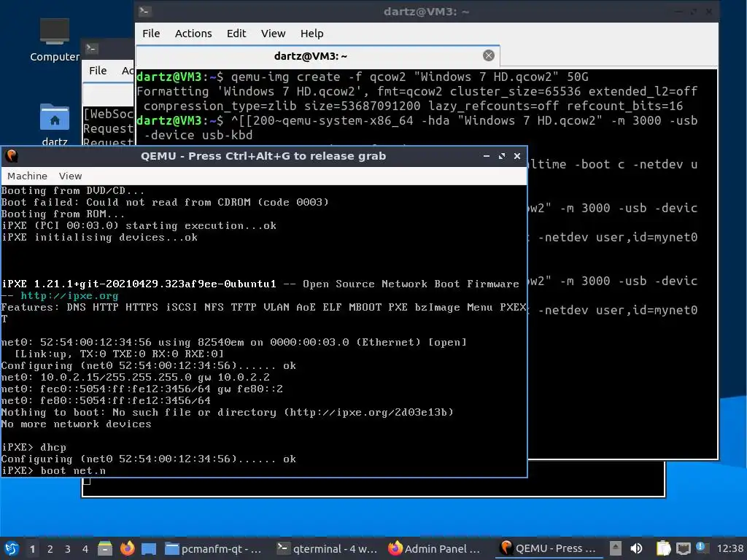Viewport: 747px width, 560px height.
Task: Launch the file manager from the quick-launch bar
Action: (105, 548)
